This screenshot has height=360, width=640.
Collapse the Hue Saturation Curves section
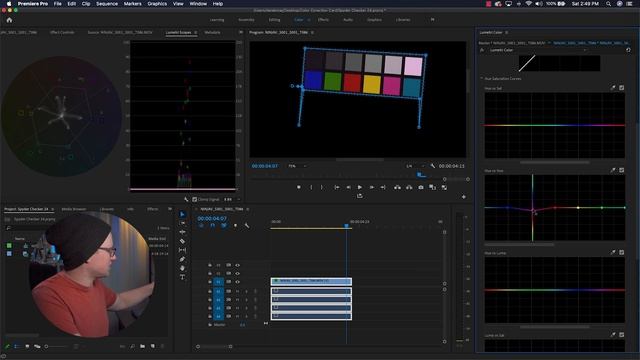tap(482, 78)
